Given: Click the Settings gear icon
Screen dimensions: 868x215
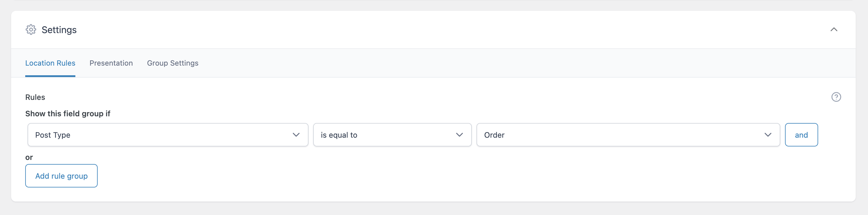Looking at the screenshot, I should 31,30.
